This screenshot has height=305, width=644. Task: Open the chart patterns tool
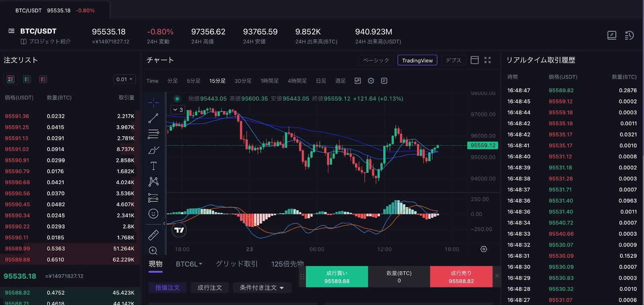153,182
